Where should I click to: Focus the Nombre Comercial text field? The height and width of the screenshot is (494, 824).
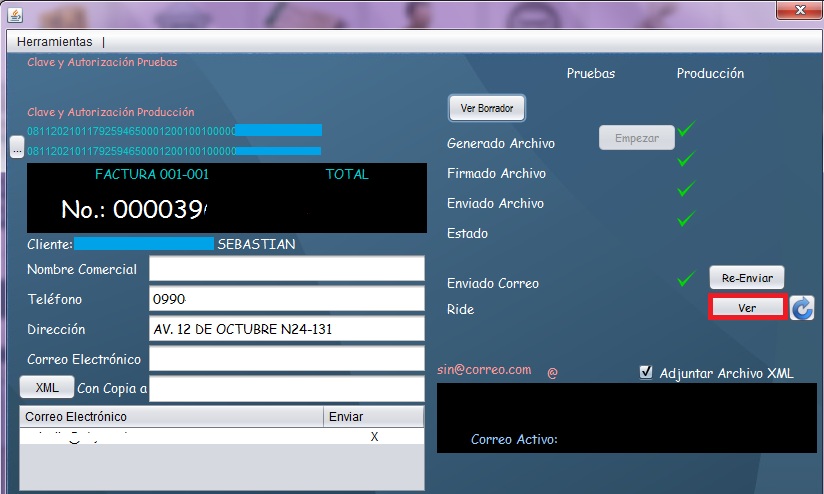pos(287,269)
